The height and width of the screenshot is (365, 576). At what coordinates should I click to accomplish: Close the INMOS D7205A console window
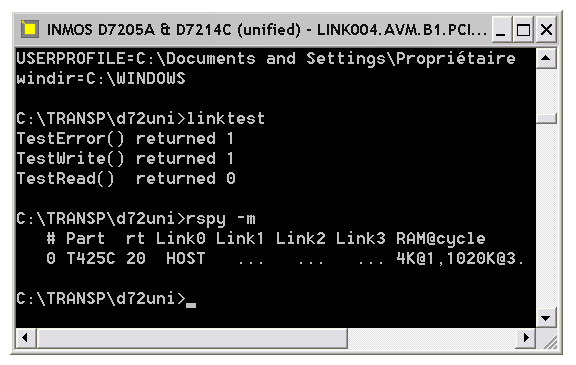pos(547,30)
